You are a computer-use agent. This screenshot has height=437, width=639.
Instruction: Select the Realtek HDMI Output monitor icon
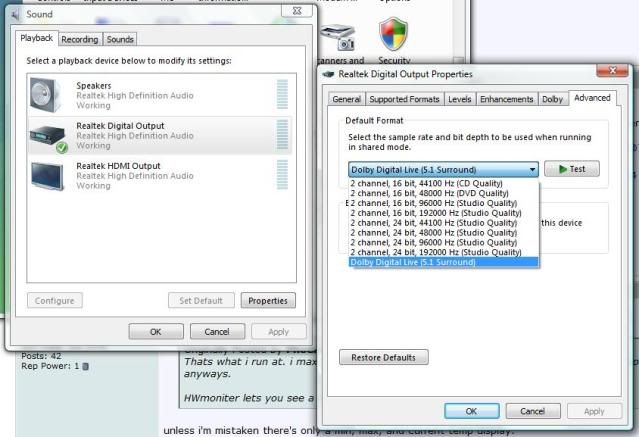[47, 176]
